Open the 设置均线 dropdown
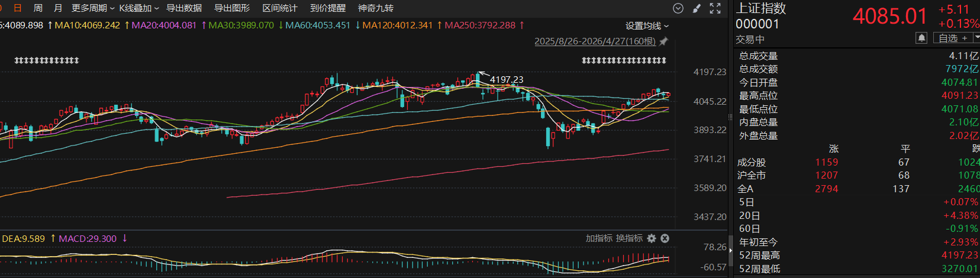Viewport: 980px width, 278px height. point(647,26)
